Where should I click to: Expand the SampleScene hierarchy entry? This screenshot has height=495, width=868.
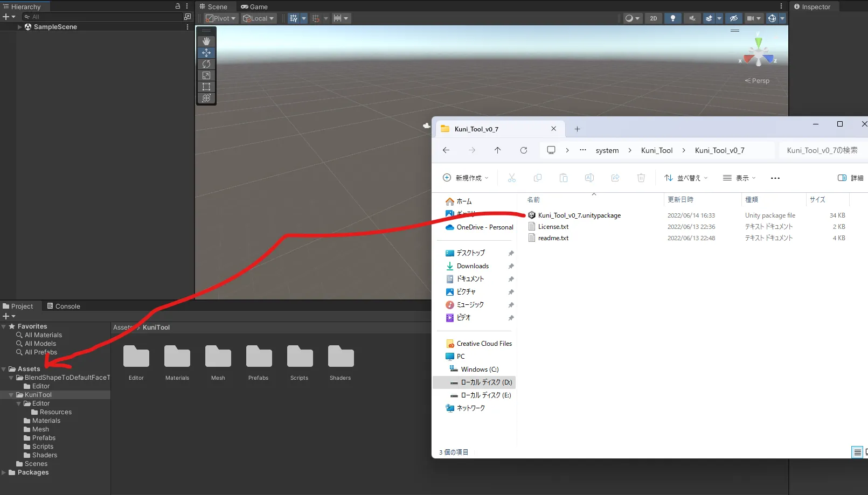coord(20,27)
